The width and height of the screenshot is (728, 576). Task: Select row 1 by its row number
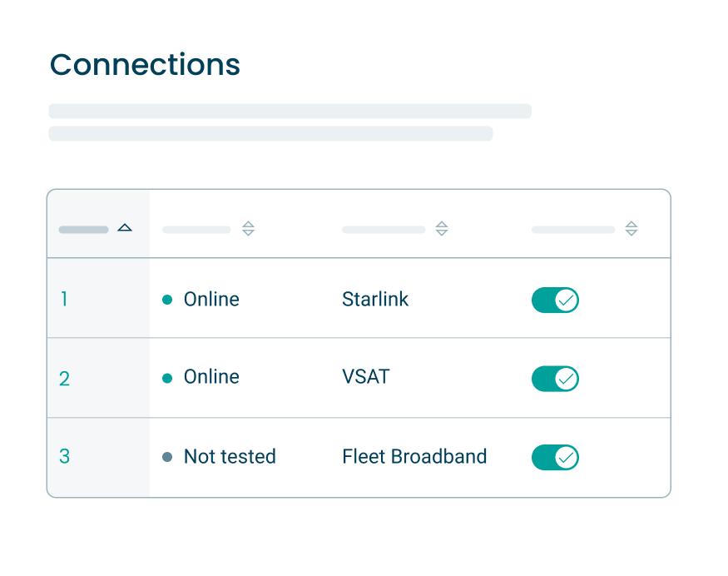pyautogui.click(x=65, y=299)
